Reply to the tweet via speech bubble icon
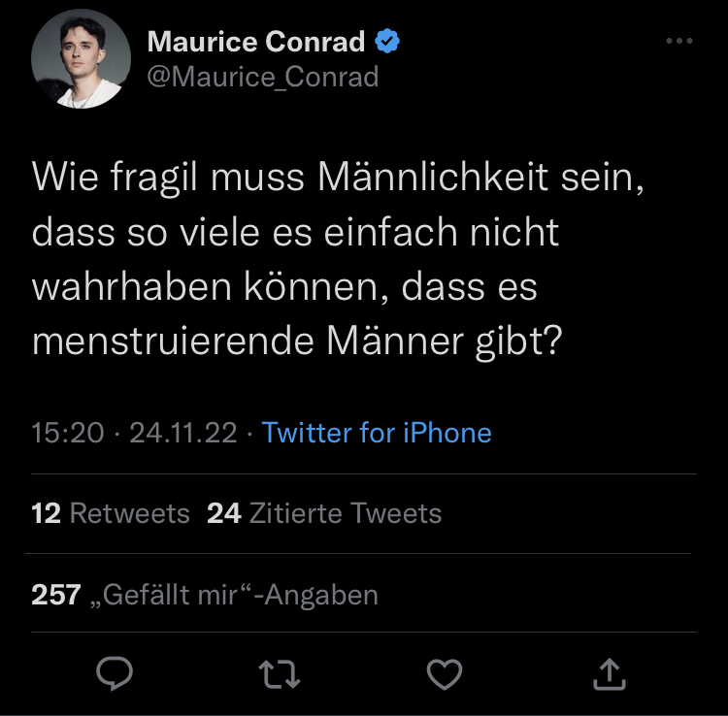Screen dimensions: 728x716 114,673
